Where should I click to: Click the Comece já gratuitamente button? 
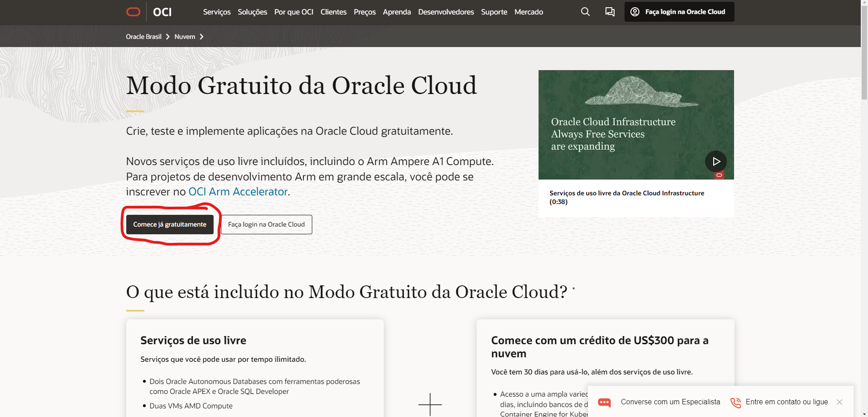click(169, 224)
